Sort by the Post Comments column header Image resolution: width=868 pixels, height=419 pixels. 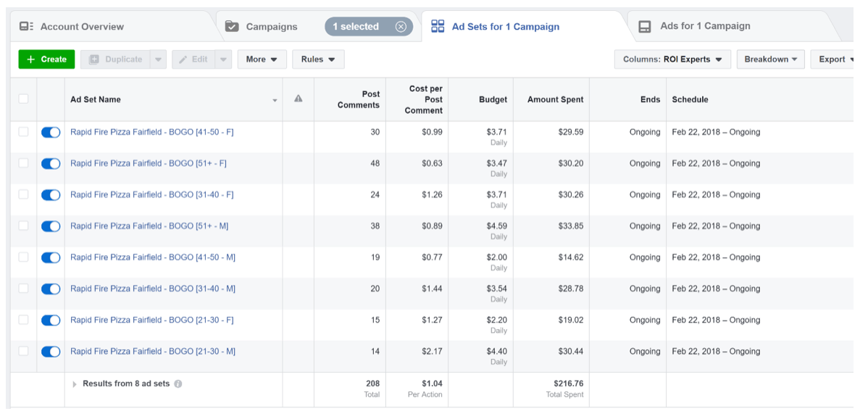coord(359,99)
